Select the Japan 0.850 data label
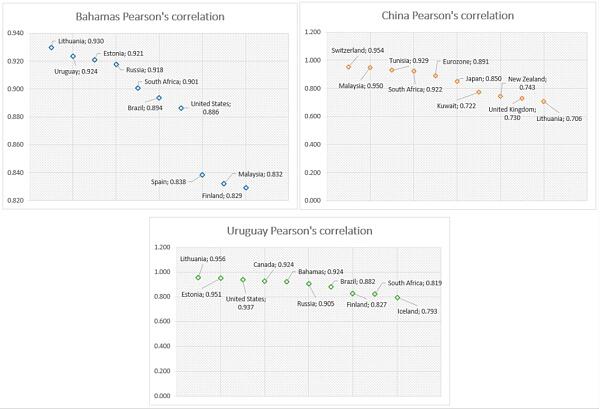Screen dimensions: 600x409 tap(483, 79)
